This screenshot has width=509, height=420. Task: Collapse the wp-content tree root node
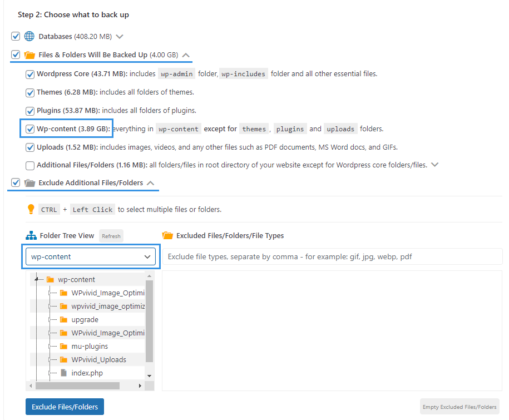[x=37, y=279]
